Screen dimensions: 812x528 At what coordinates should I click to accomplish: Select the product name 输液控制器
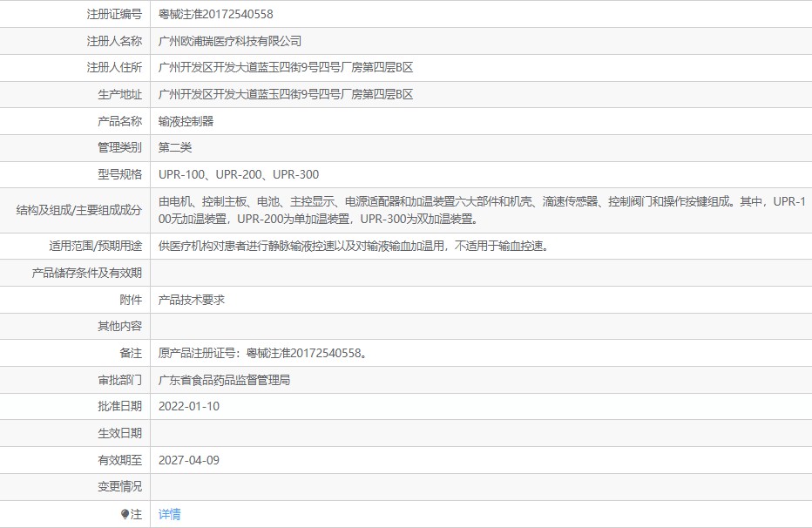point(186,121)
